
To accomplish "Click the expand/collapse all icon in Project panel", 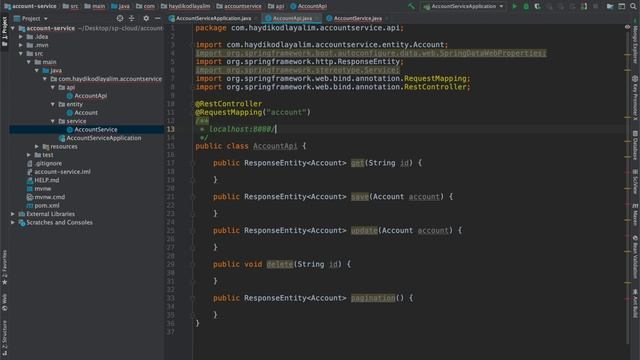I will [x=131, y=18].
